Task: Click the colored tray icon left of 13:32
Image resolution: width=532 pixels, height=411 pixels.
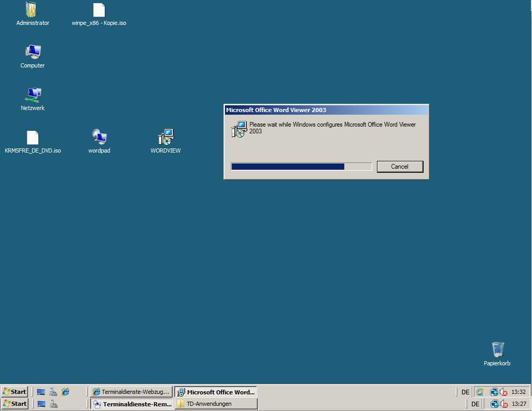Action: pyautogui.click(x=480, y=392)
